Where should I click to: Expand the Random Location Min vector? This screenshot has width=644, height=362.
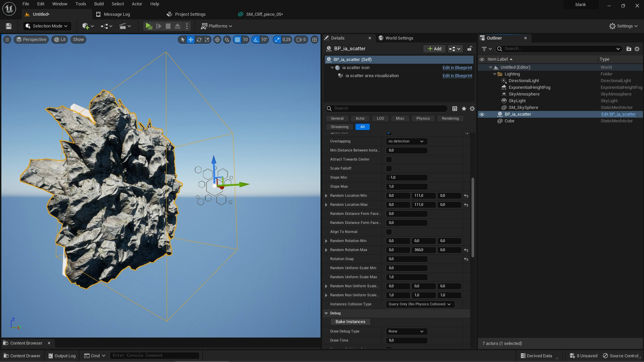[326, 196]
